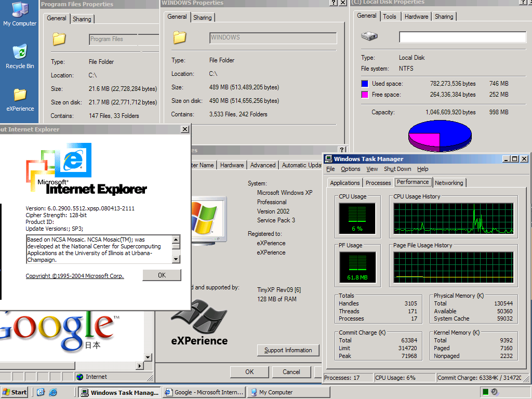Click the disk drive icon in Local Disk Properties
This screenshot has width=532, height=399.
(x=369, y=36)
